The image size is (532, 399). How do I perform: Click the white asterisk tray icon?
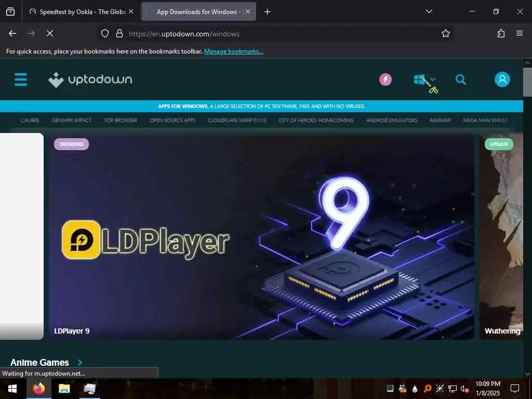(x=440, y=389)
